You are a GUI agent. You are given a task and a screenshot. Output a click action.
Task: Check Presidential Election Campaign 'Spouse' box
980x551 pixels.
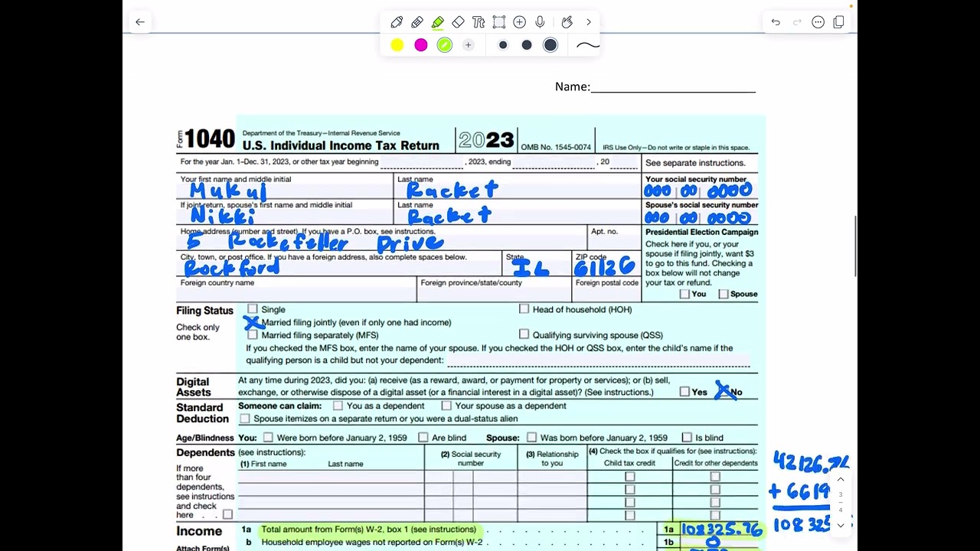(724, 294)
